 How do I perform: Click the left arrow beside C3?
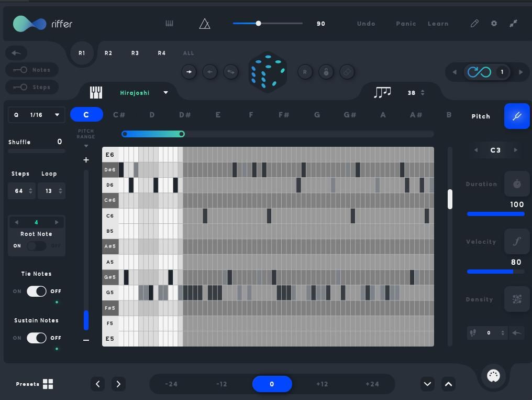[475, 150]
